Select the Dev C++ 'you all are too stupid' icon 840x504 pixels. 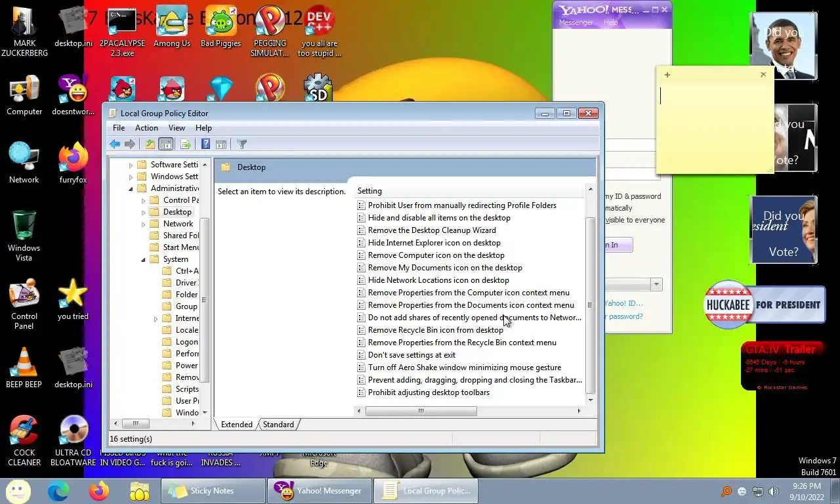tap(318, 31)
